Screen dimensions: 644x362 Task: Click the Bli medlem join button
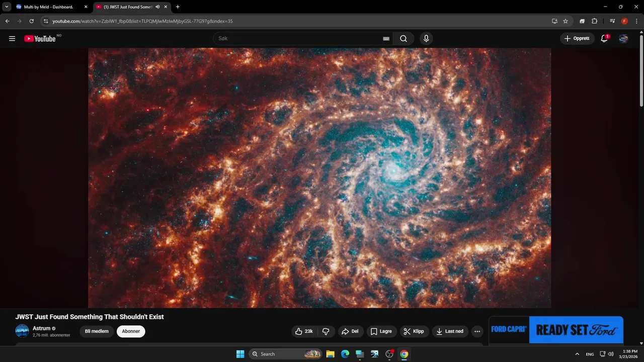tap(97, 331)
